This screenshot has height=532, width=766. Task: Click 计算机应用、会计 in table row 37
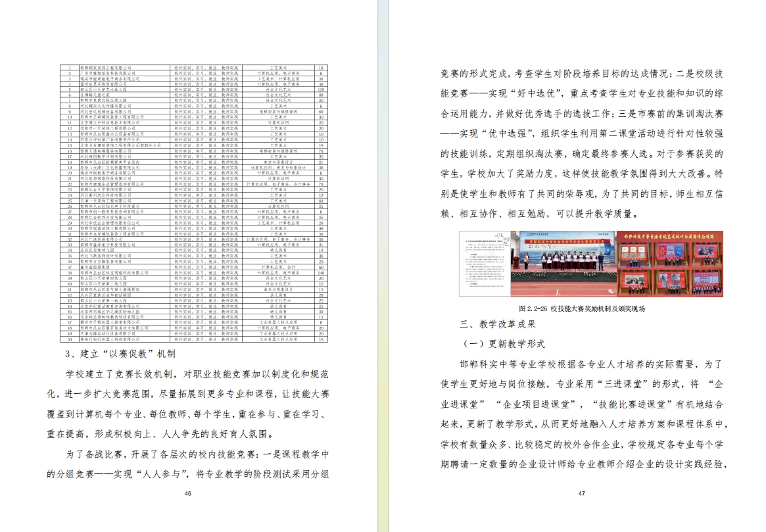(x=279, y=267)
